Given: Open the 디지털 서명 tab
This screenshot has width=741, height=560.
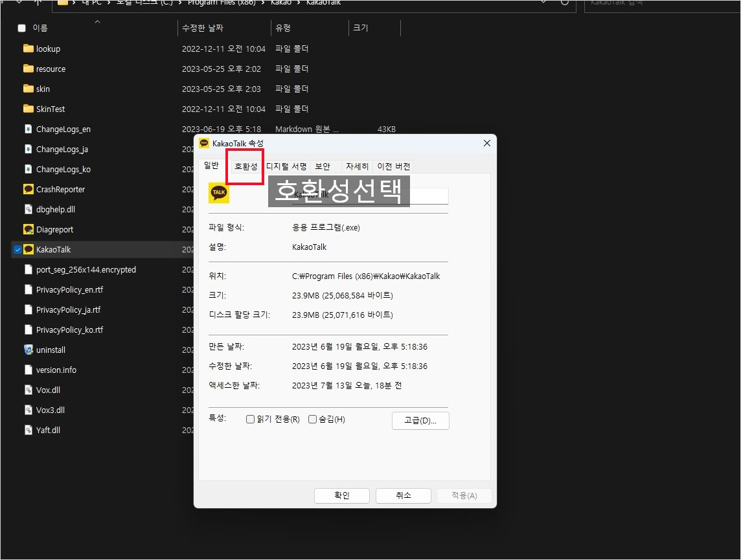Looking at the screenshot, I should (x=286, y=166).
